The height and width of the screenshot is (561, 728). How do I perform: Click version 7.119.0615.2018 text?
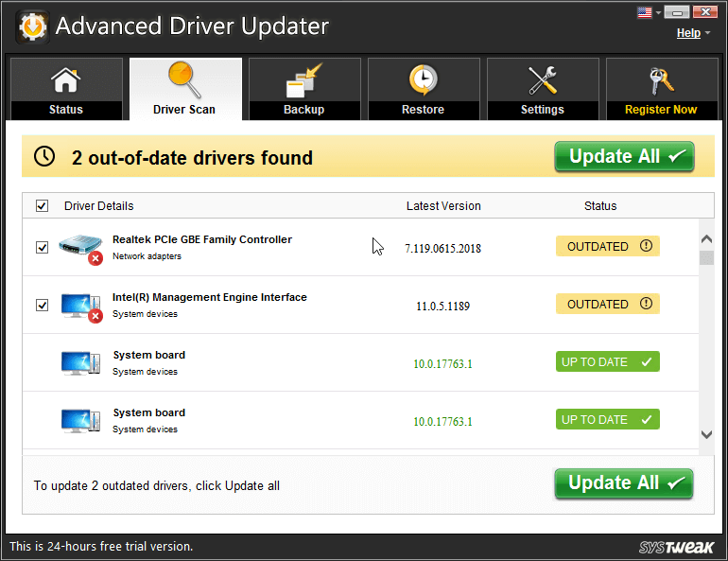tap(442, 249)
